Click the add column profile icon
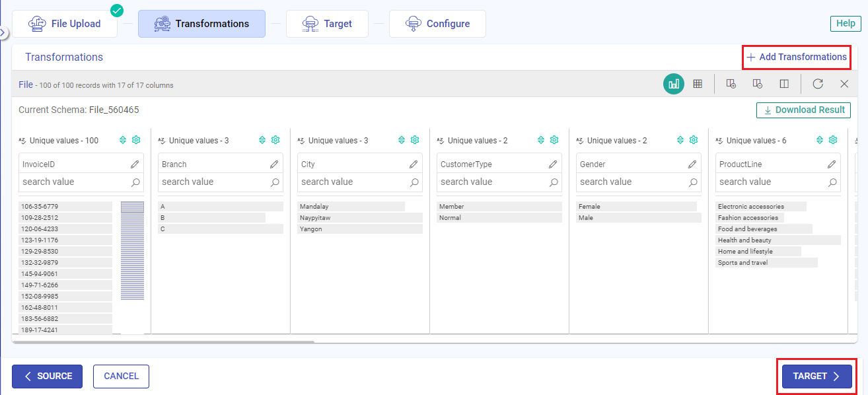This screenshot has height=395, width=868. coord(731,84)
